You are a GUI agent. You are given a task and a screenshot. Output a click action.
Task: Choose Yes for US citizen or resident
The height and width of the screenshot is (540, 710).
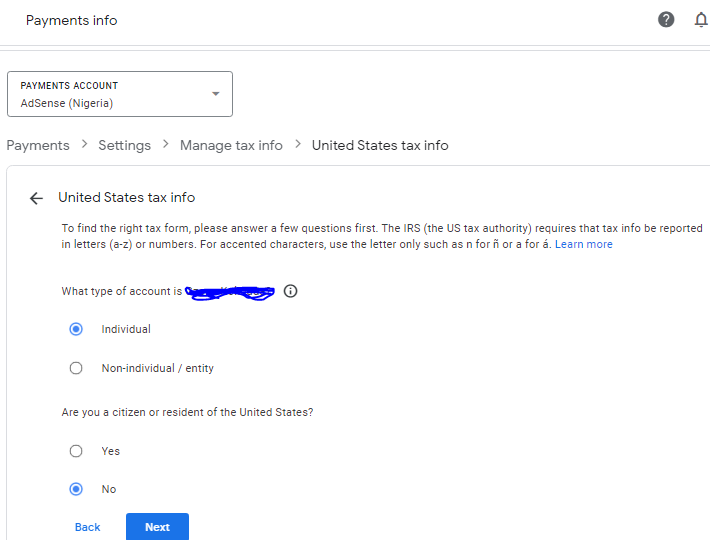coord(76,451)
